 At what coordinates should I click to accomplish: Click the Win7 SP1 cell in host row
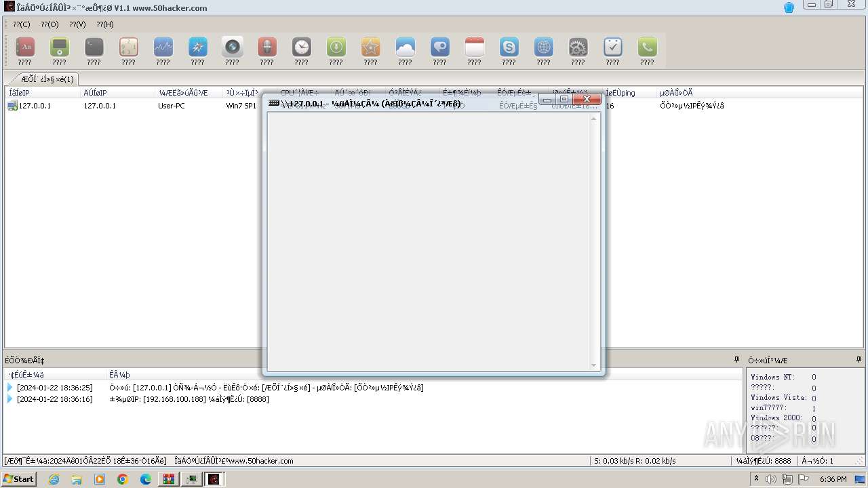[x=241, y=106]
